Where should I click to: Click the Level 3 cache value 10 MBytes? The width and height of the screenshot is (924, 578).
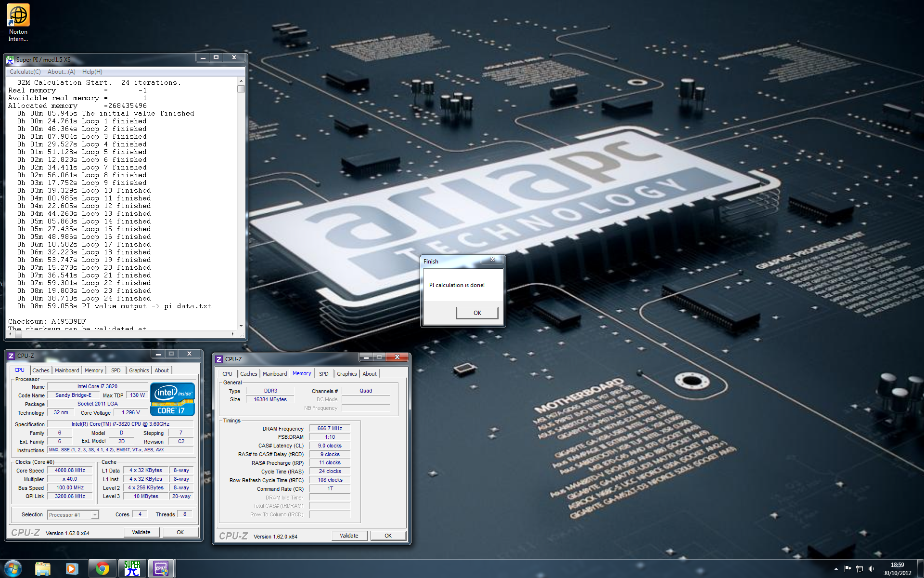(x=146, y=497)
